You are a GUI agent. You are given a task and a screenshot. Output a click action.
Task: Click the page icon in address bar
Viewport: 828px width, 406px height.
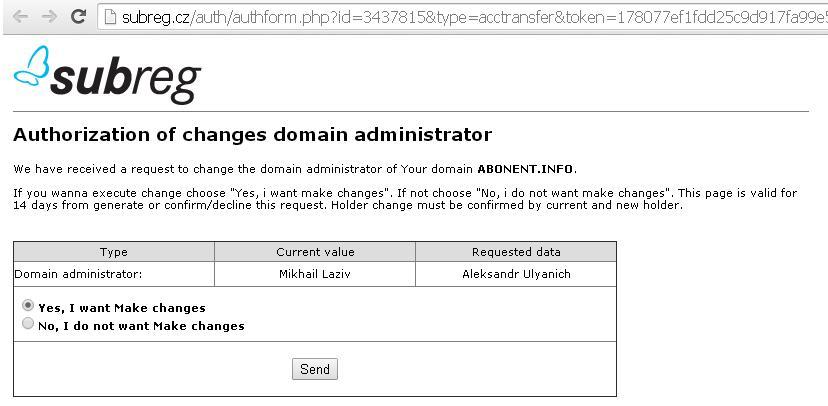[x=109, y=17]
